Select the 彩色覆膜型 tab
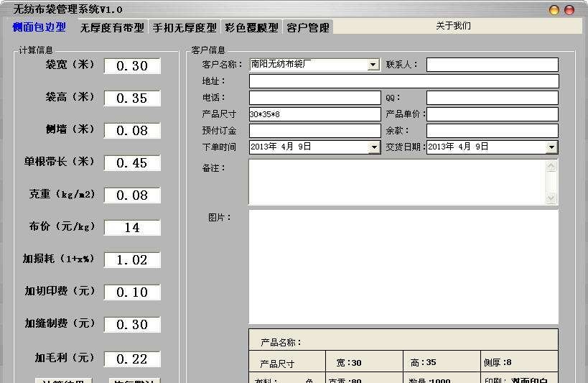This screenshot has width=588, height=383. [x=251, y=28]
